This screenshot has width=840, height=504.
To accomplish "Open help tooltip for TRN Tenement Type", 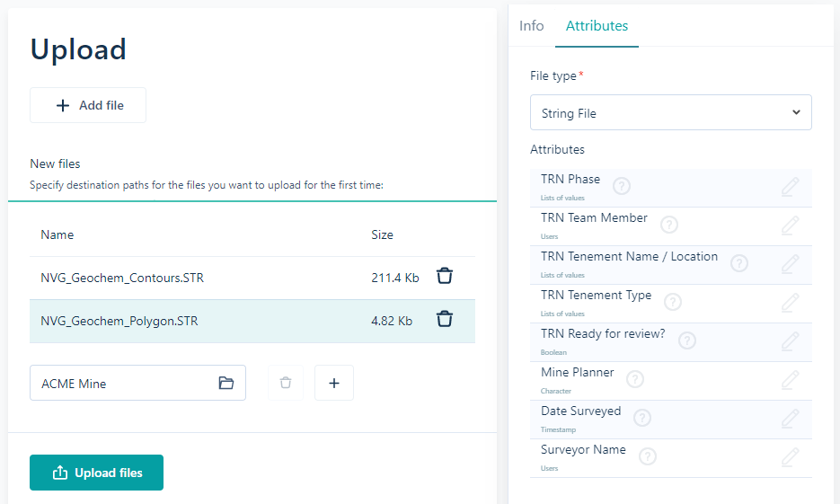I will [673, 302].
